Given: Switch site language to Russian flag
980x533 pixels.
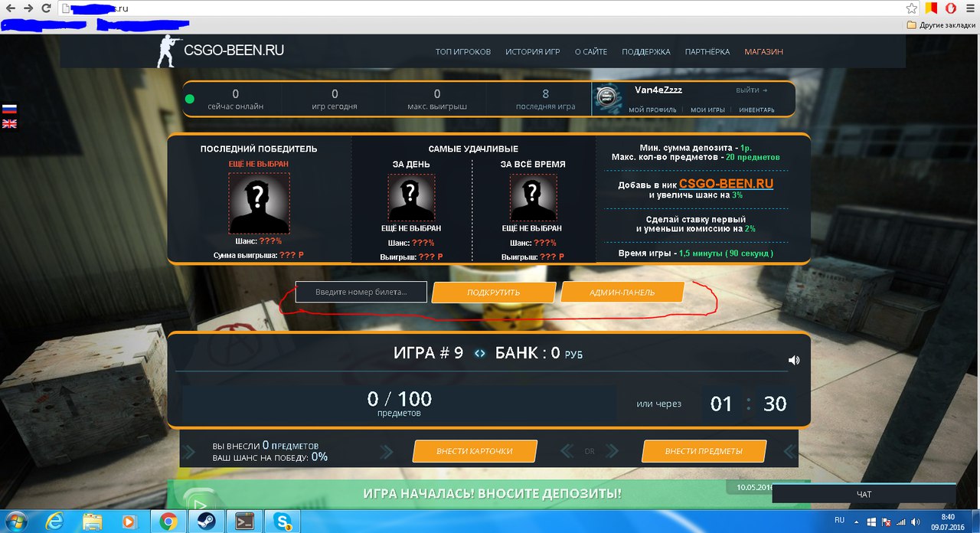Looking at the screenshot, I should click(x=9, y=109).
